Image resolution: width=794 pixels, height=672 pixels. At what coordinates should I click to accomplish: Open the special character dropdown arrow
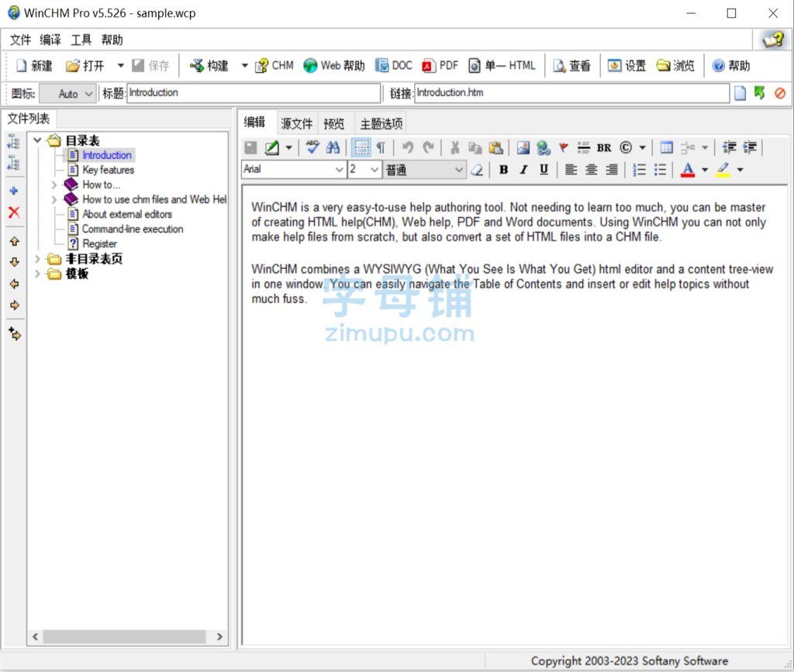click(x=642, y=148)
